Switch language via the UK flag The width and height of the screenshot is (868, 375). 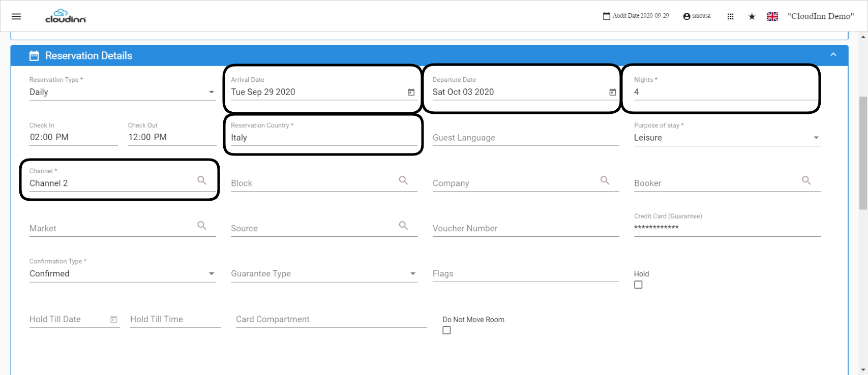772,16
